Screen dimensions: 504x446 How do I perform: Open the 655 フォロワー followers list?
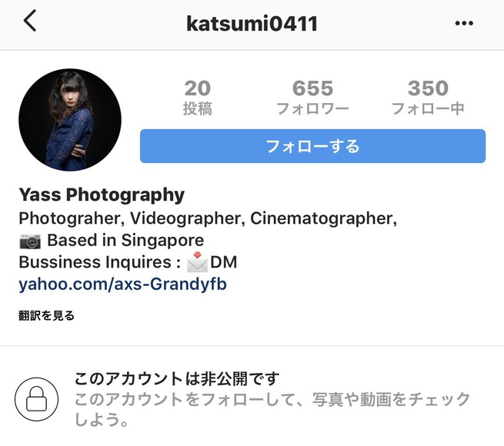(312, 98)
